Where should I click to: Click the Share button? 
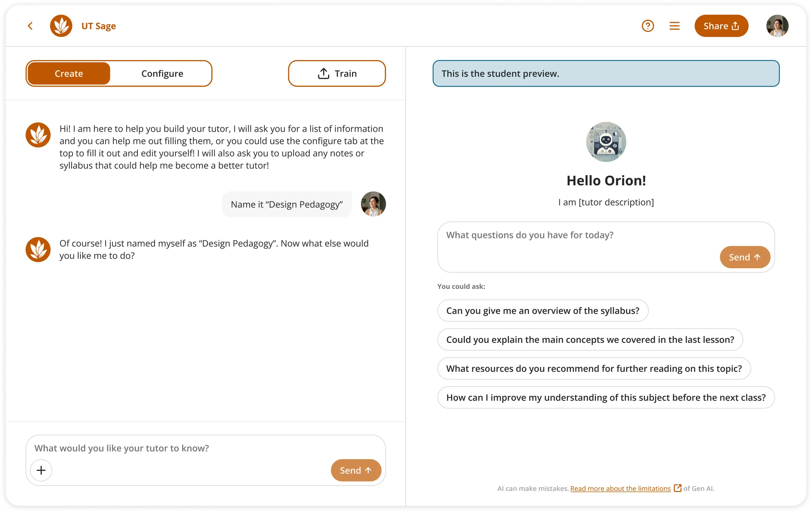click(x=721, y=26)
